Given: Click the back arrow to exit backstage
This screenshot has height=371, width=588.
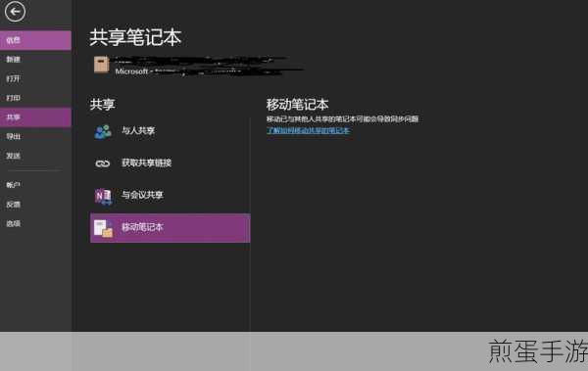Looking at the screenshot, I should [15, 12].
